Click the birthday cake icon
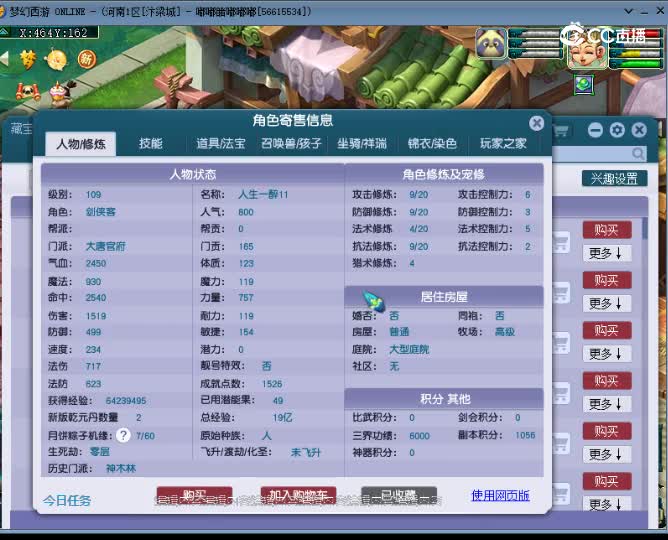Screen dimensions: 668x540 coord(60,93)
